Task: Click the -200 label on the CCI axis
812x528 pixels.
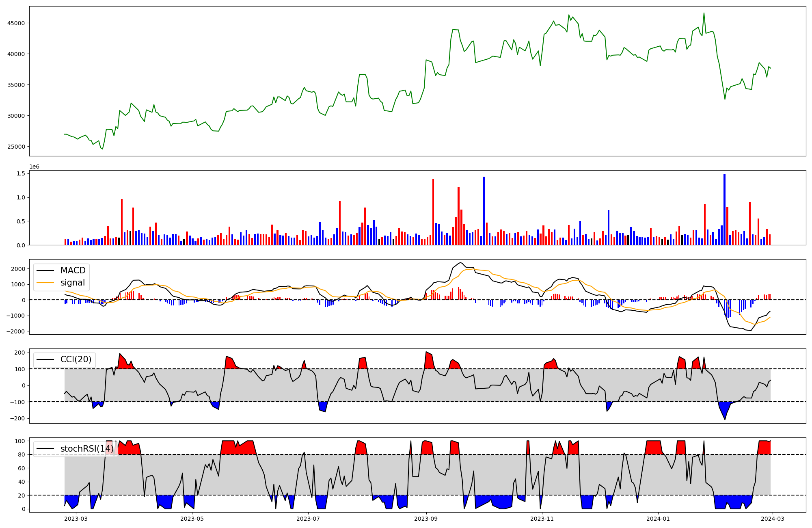Action: [17, 418]
